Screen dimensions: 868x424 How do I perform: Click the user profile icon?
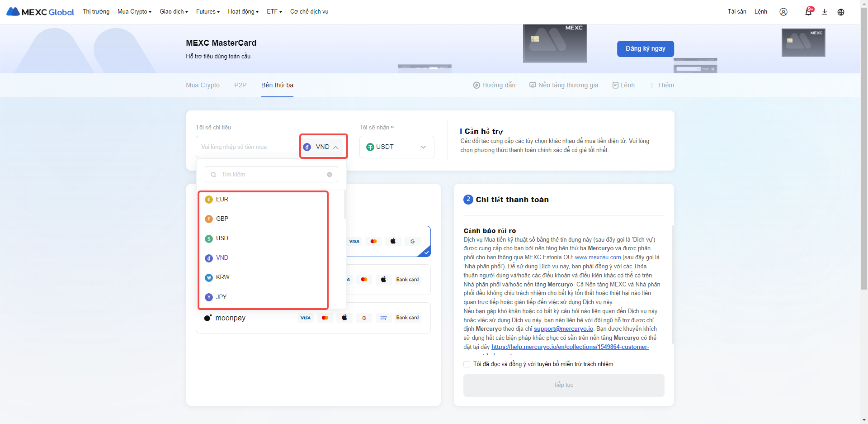(783, 12)
